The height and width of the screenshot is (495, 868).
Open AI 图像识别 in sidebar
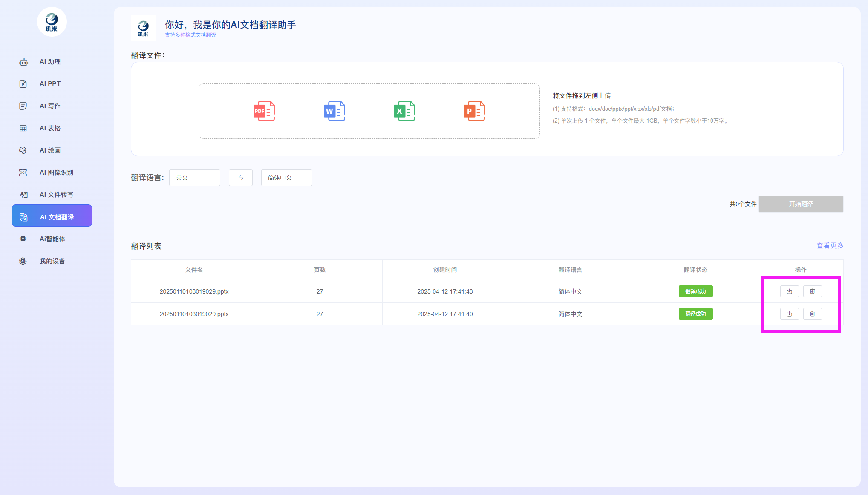[x=56, y=173]
